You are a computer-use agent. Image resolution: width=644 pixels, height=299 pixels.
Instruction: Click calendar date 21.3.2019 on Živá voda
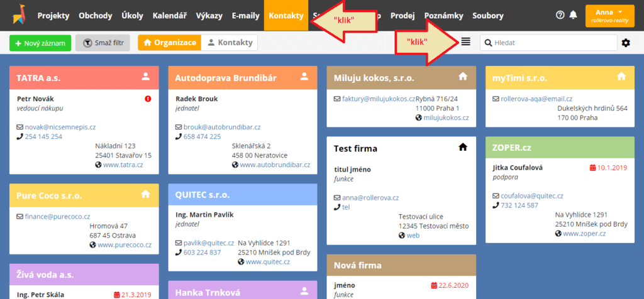pos(132,295)
